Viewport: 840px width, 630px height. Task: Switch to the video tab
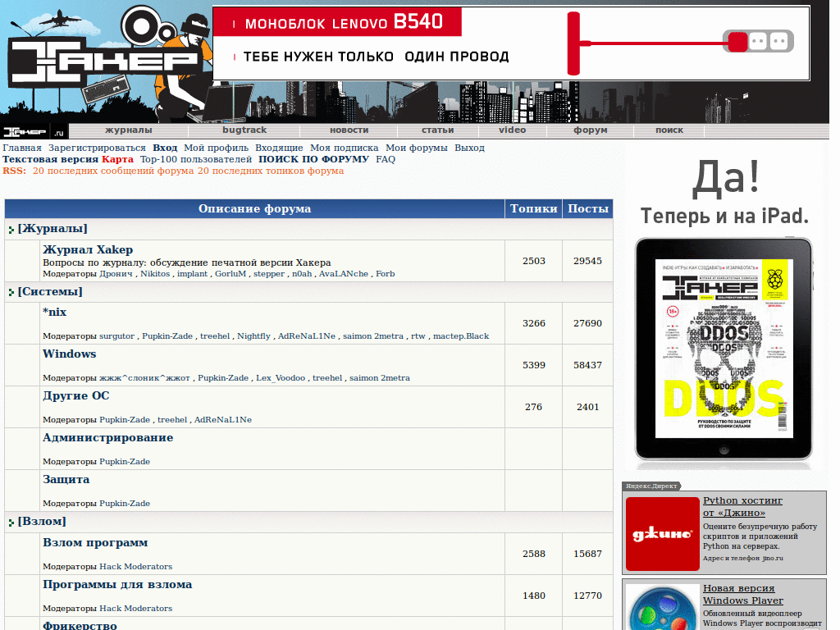click(513, 130)
